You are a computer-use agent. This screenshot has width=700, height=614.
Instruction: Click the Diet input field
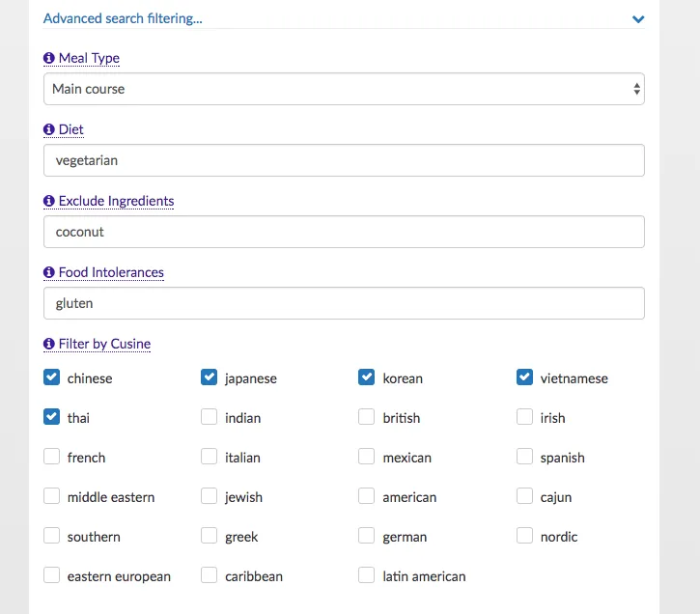(344, 160)
